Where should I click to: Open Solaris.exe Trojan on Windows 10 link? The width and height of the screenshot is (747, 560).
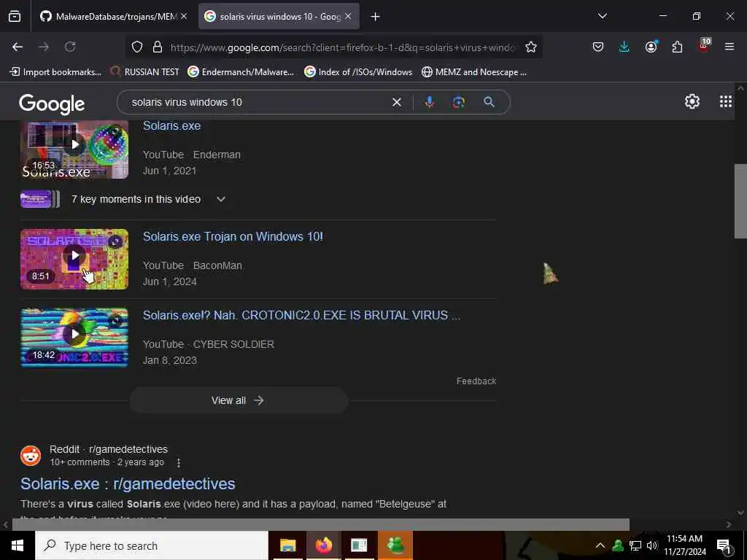point(233,237)
